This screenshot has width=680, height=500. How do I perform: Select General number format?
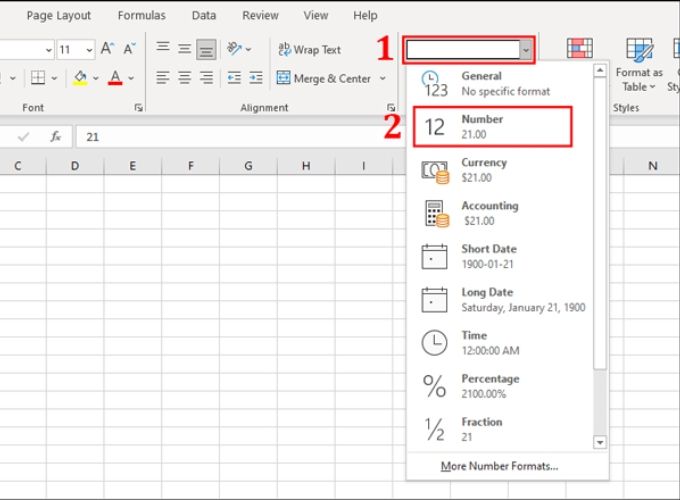[x=499, y=84]
